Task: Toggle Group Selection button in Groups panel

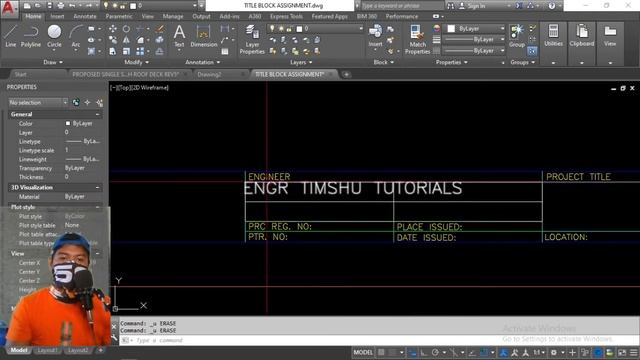Action: [532, 51]
